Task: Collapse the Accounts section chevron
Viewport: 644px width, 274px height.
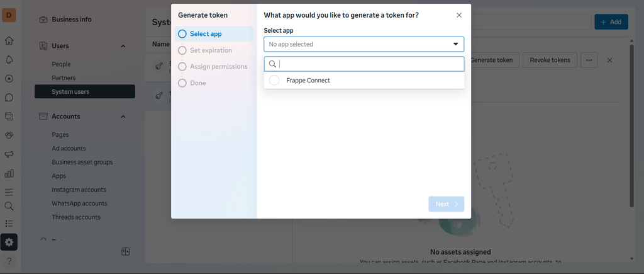Action: pos(123,117)
